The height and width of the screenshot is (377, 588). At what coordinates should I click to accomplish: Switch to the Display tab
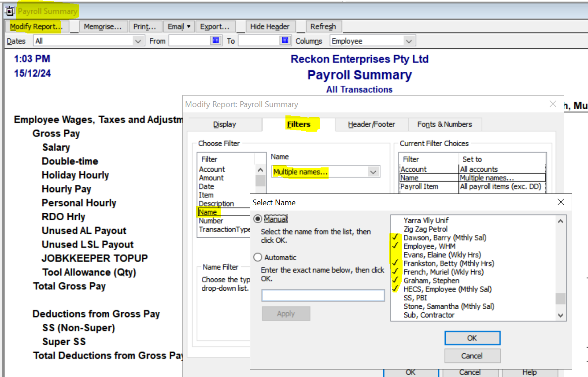coord(225,124)
